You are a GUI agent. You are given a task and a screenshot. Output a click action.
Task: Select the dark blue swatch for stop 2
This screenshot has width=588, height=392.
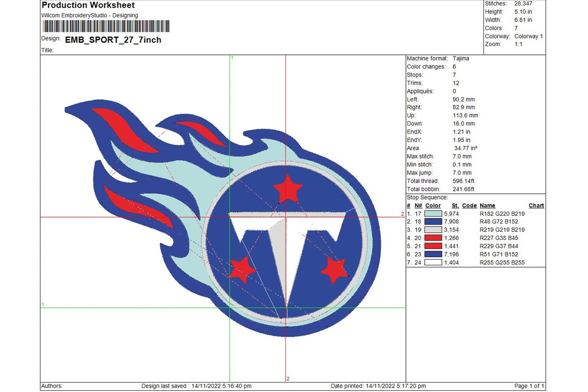pyautogui.click(x=433, y=222)
